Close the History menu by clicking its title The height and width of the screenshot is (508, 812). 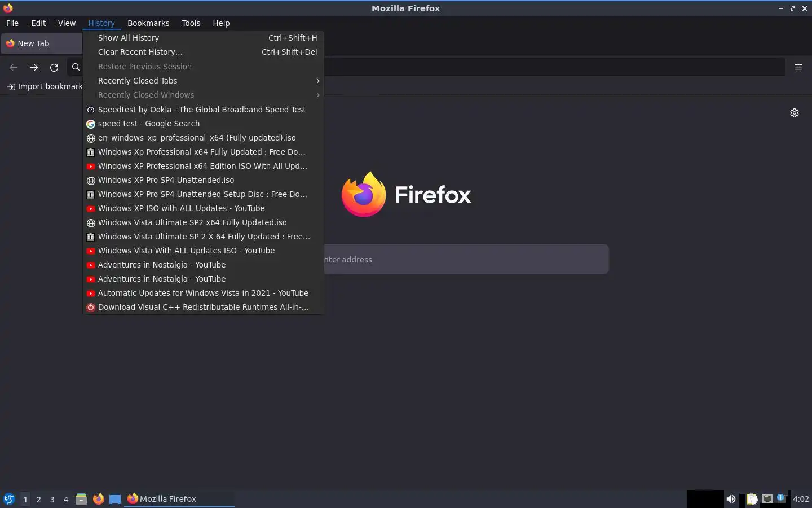[x=101, y=23]
